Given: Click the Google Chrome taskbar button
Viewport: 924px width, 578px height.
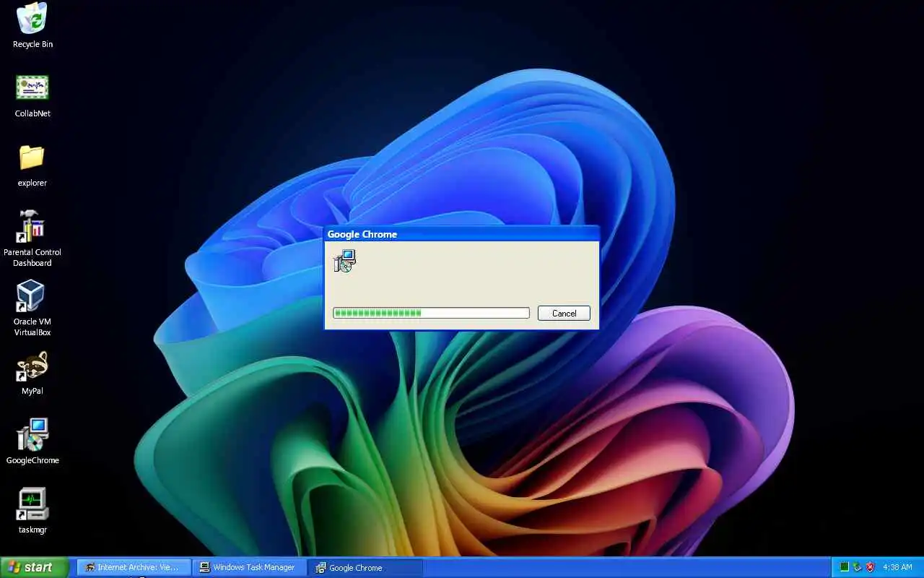Looking at the screenshot, I should (x=365, y=567).
